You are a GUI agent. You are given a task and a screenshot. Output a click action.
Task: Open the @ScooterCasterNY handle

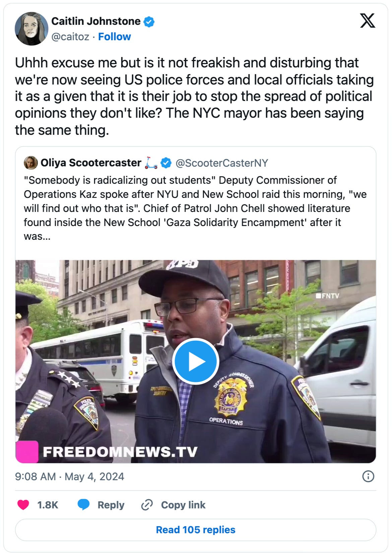coord(222,163)
